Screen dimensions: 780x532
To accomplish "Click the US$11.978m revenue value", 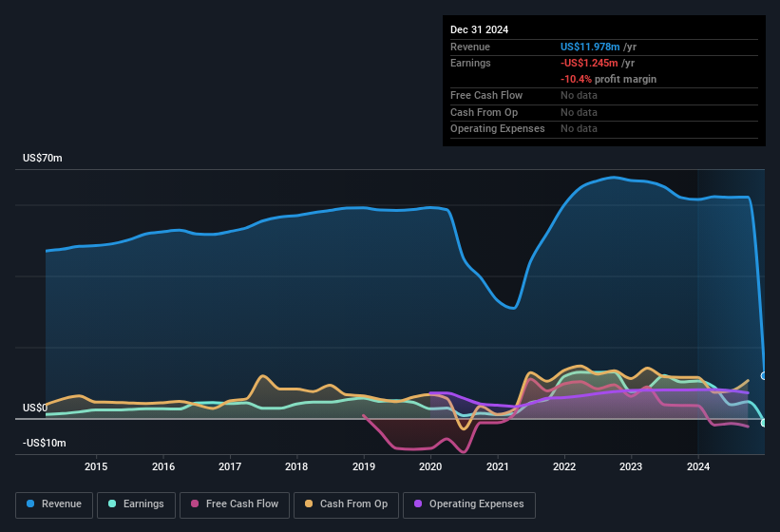I will [x=590, y=47].
